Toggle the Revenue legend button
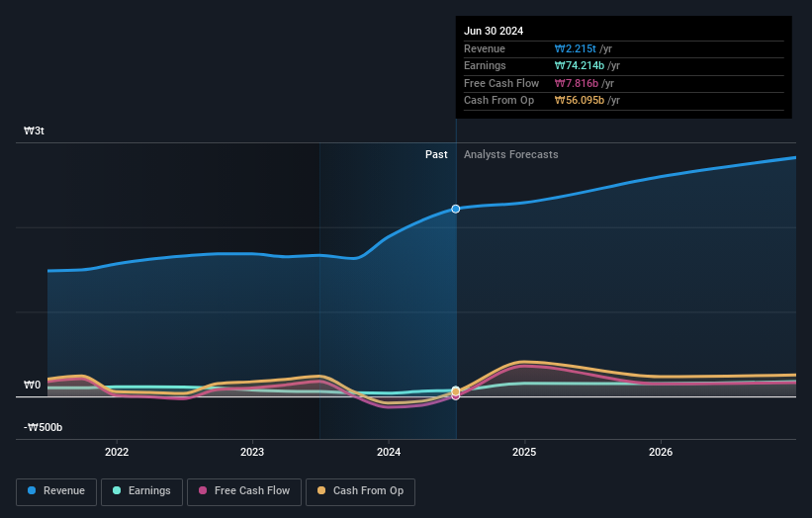 pyautogui.click(x=56, y=491)
